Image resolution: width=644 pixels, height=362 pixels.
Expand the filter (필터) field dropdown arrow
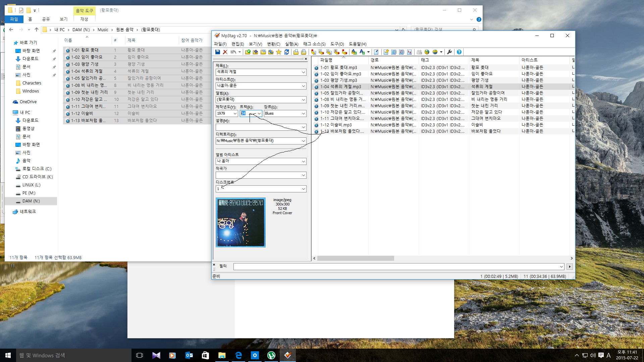tap(561, 267)
